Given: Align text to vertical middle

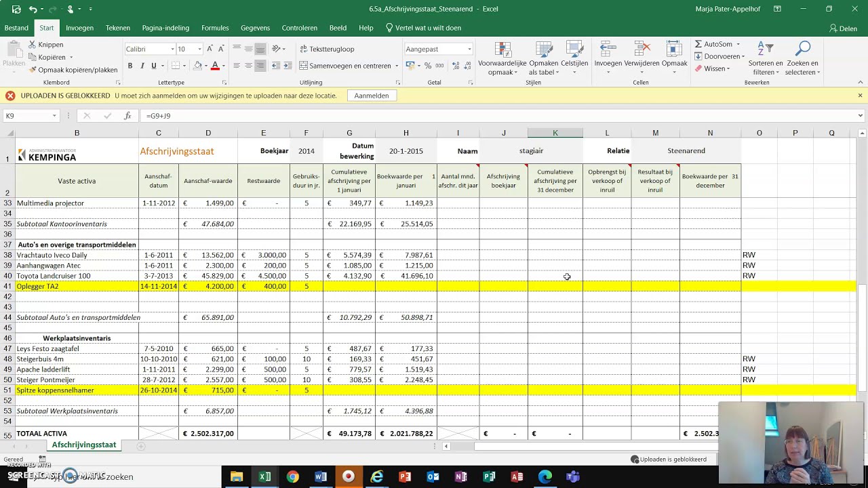Looking at the screenshot, I should (x=248, y=49).
